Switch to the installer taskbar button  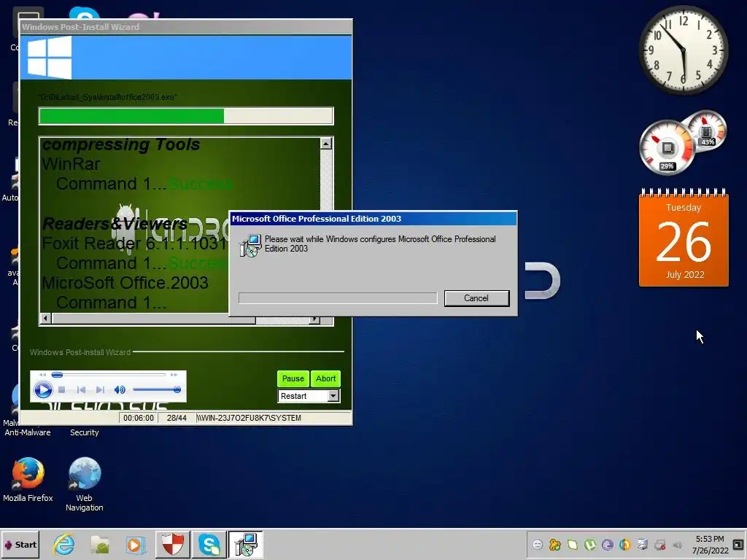pos(245,544)
